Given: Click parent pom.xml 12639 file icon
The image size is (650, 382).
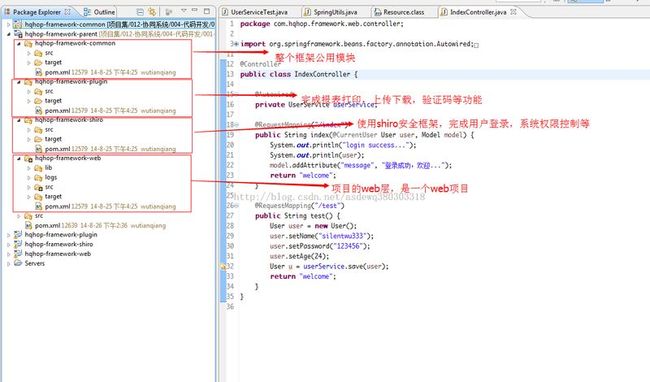Looking at the screenshot, I should [x=29, y=225].
